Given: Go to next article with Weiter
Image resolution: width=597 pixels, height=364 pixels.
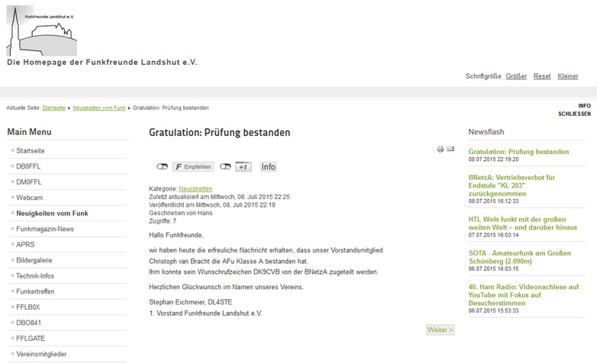Looking at the screenshot, I should pos(440,330).
